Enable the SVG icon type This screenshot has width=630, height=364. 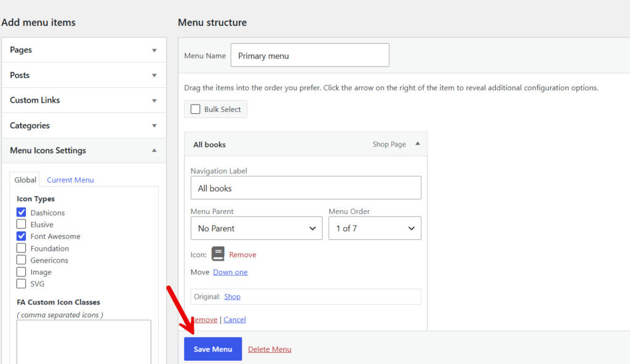[x=22, y=283]
